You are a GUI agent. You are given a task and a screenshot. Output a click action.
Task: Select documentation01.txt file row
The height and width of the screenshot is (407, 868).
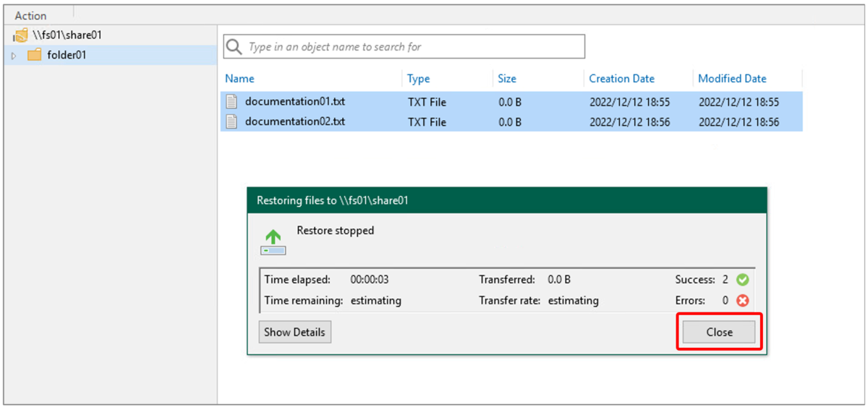pyautogui.click(x=511, y=102)
